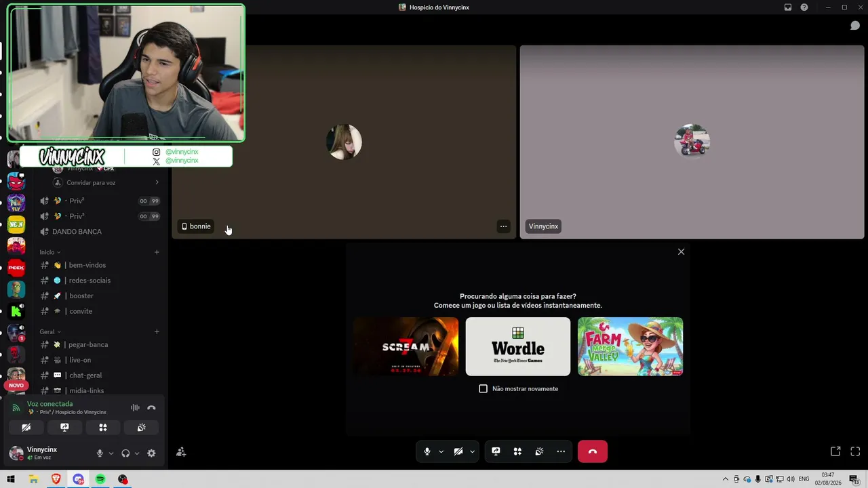The width and height of the screenshot is (868, 488).
Task: Open the live-on text channel
Action: pos(99,360)
